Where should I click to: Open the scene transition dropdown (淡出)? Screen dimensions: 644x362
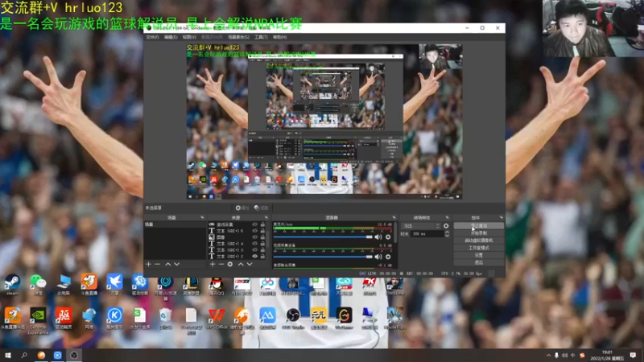[x=421, y=226]
